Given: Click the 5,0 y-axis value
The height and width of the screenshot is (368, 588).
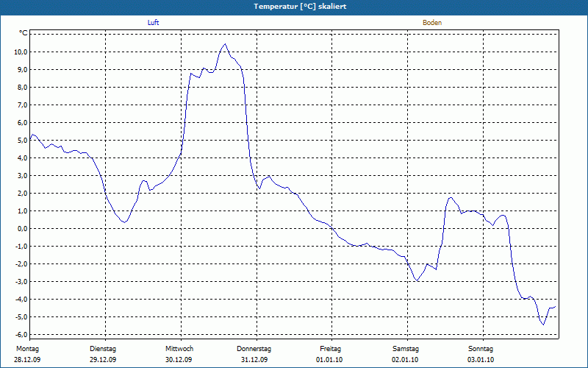Looking at the screenshot, I should coord(22,140).
